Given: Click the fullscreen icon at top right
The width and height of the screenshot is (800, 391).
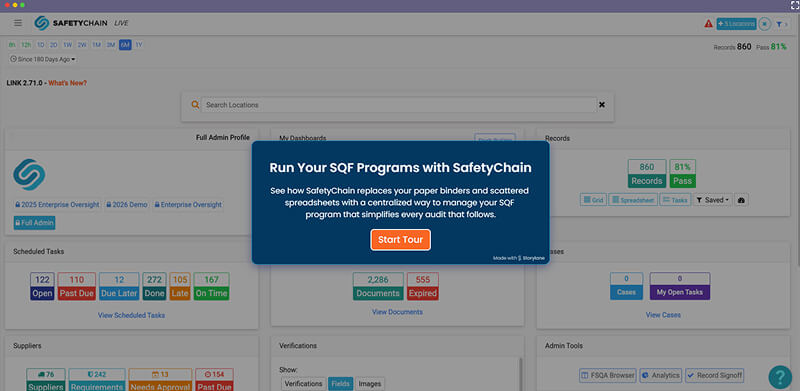Looking at the screenshot, I should tap(794, 6).
